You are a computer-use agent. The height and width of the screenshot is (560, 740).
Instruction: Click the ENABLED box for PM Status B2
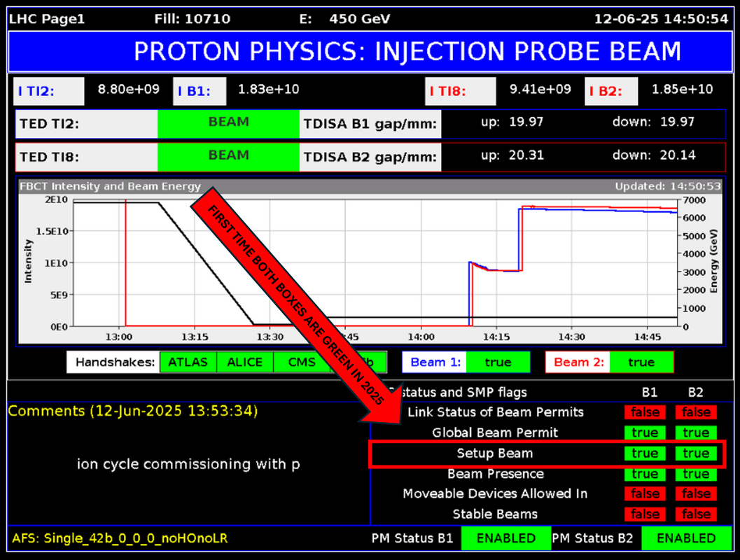[x=686, y=538]
